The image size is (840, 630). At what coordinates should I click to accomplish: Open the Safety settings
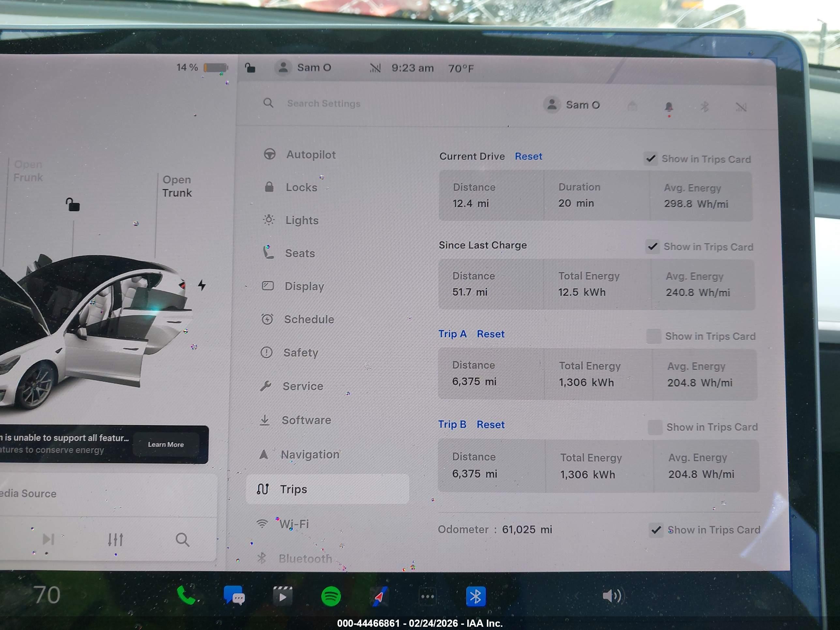[289, 352]
